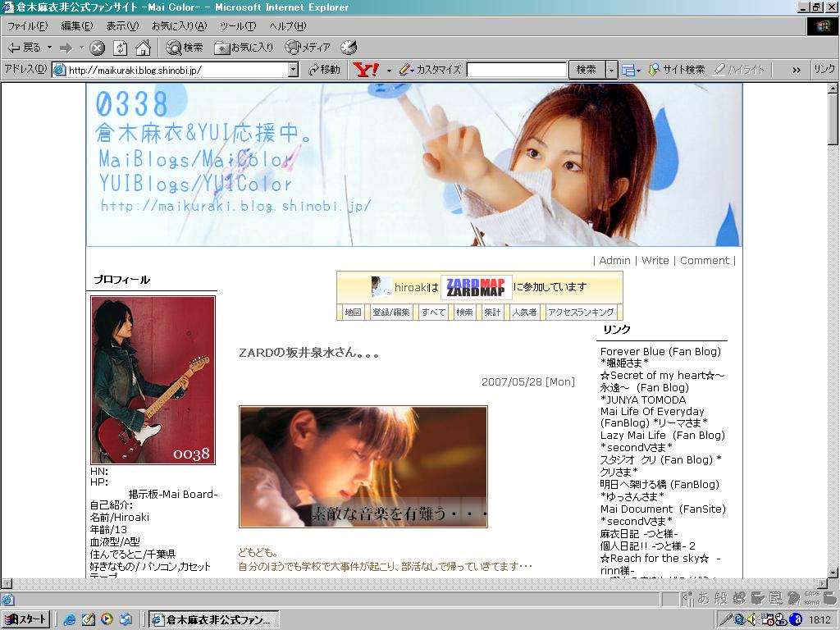Open the 編集(E) menu
Screen dimensions: 840x630
click(x=76, y=25)
